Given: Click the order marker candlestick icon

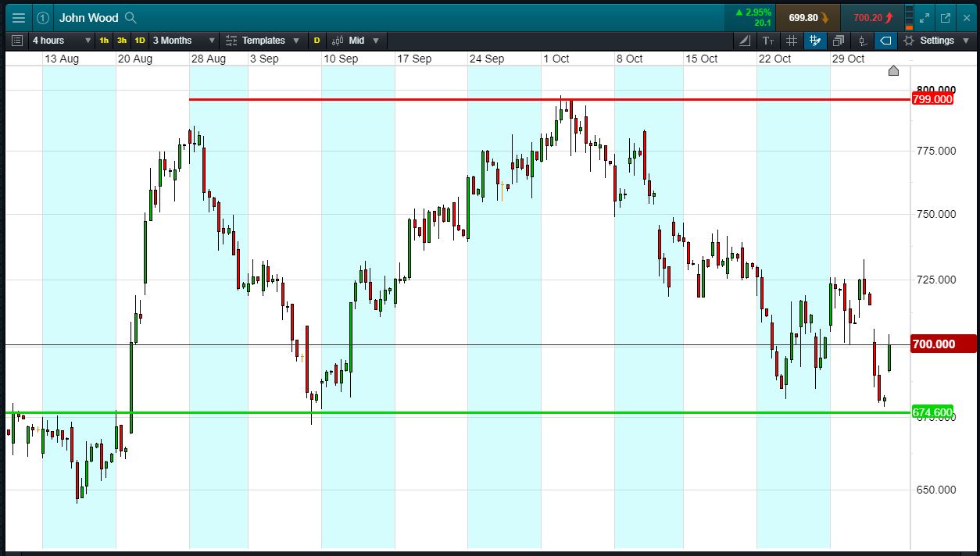Looking at the screenshot, I should point(862,41).
